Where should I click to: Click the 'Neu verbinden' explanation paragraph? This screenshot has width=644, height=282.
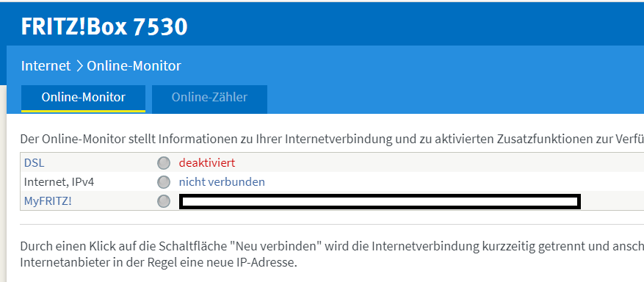point(332,255)
